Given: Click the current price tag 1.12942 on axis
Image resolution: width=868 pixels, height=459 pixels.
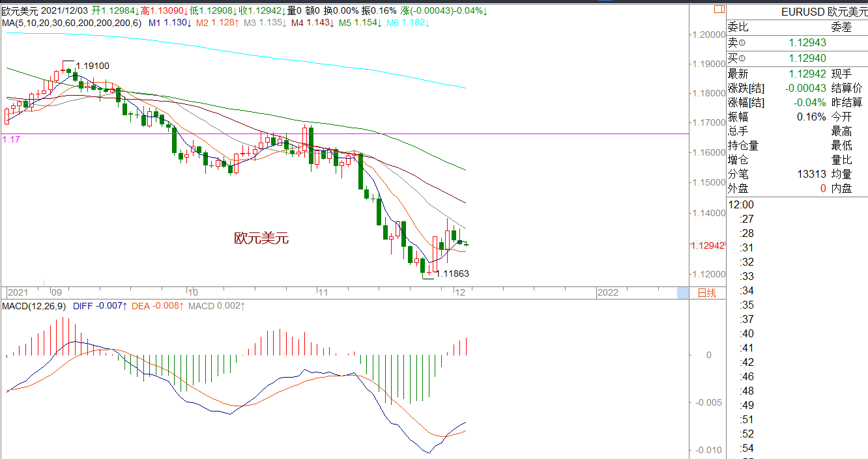Looking at the screenshot, I should [707, 245].
